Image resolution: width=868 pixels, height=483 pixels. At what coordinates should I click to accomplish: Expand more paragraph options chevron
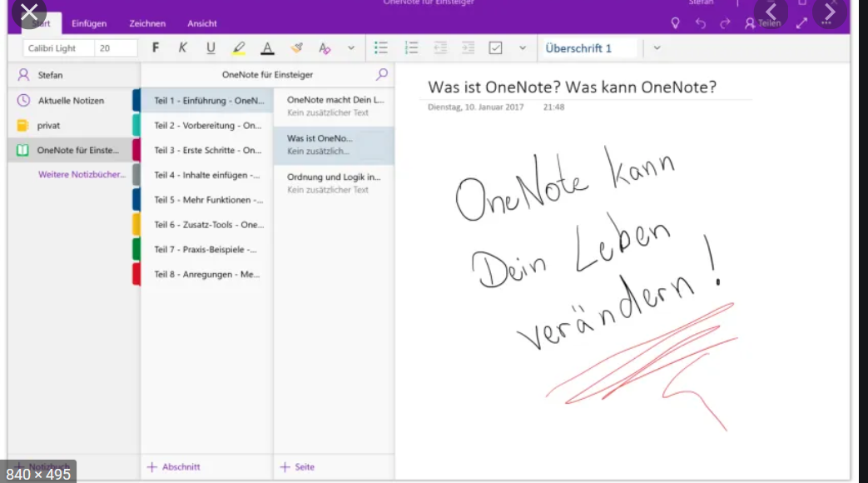(522, 48)
